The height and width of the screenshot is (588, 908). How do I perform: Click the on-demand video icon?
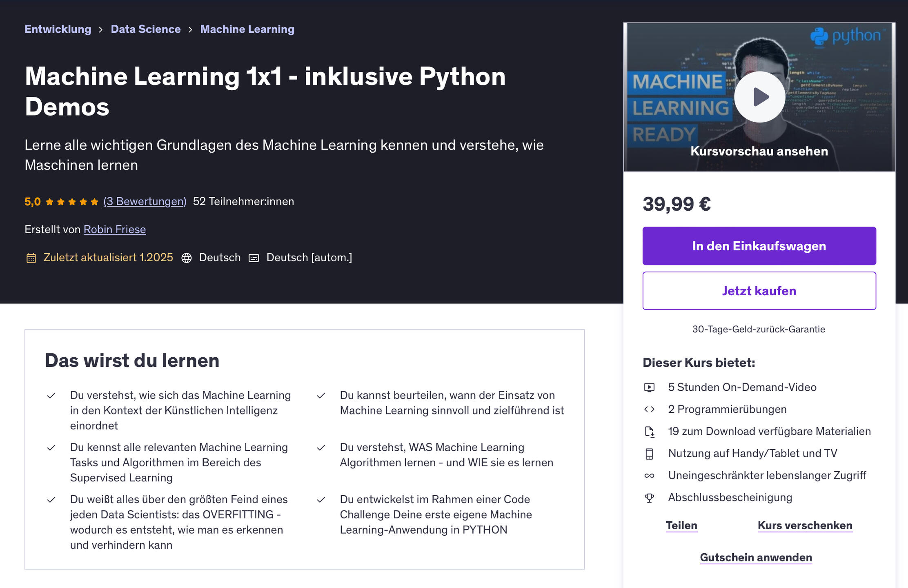tap(650, 387)
